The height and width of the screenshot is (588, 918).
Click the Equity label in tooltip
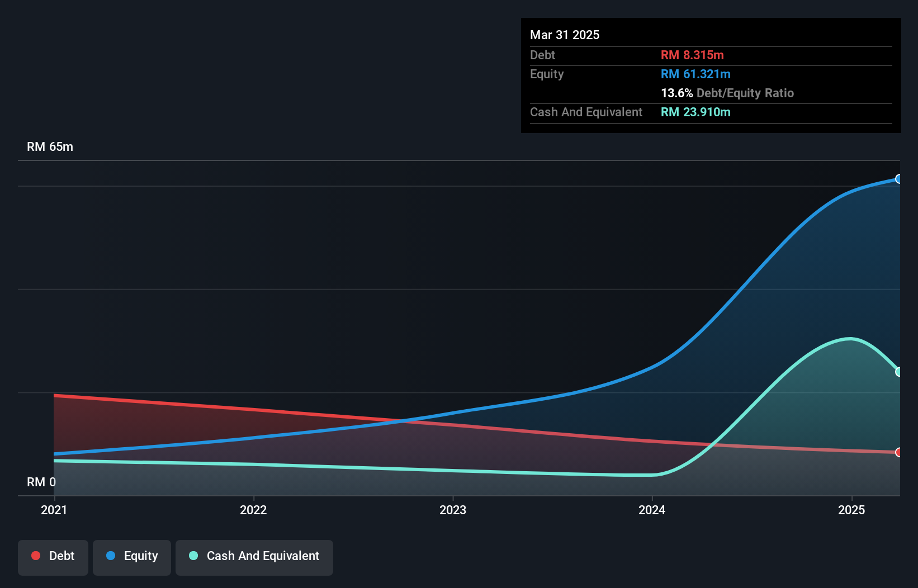547,74
